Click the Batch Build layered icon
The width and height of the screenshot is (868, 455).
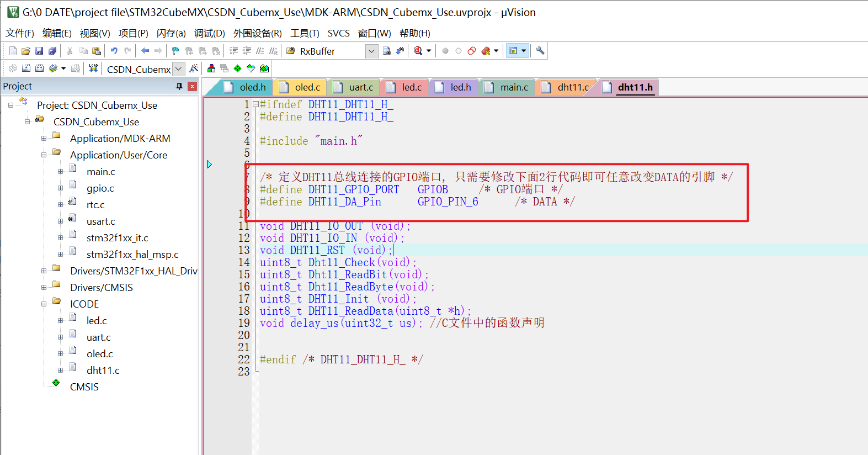(x=54, y=68)
